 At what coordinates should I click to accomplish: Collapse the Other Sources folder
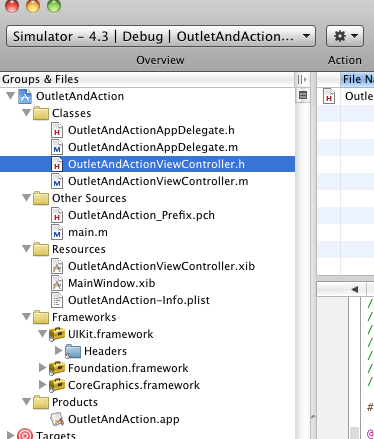(27, 198)
